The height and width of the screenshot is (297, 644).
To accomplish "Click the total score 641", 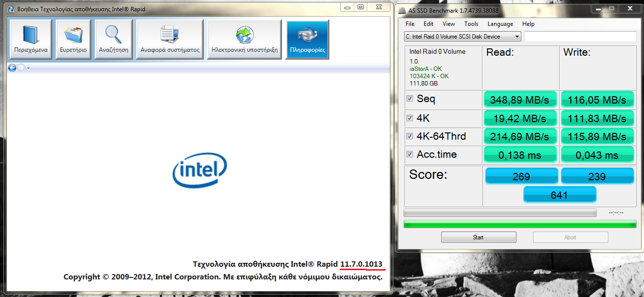I will 559,195.
